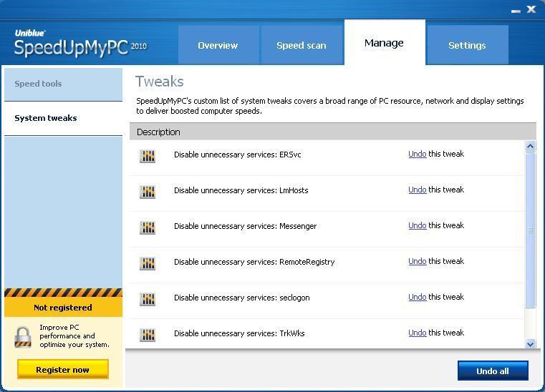This screenshot has height=392, width=545.
Task: Click the tweak icon beside ERSvc service
Action: tap(148, 156)
